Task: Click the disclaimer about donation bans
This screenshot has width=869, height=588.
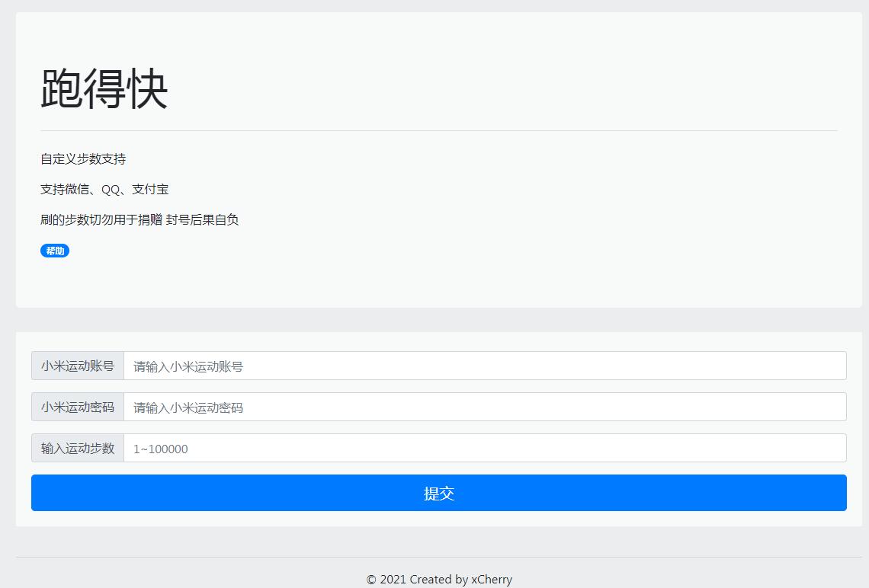Action: click(x=139, y=219)
